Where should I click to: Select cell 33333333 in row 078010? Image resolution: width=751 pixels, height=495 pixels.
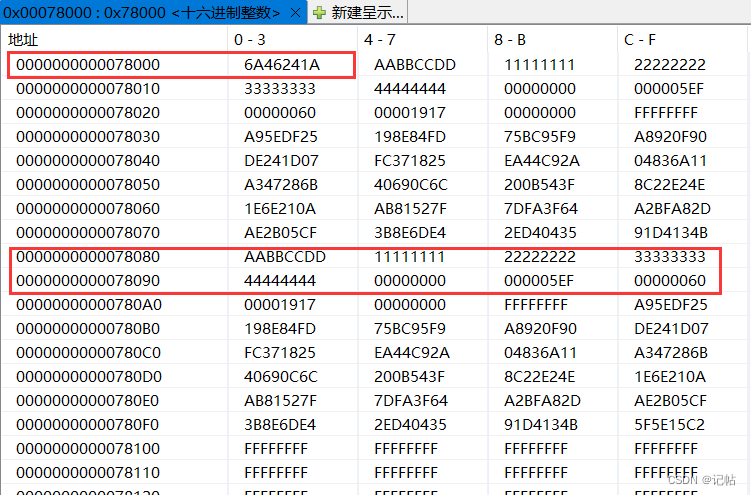point(280,89)
